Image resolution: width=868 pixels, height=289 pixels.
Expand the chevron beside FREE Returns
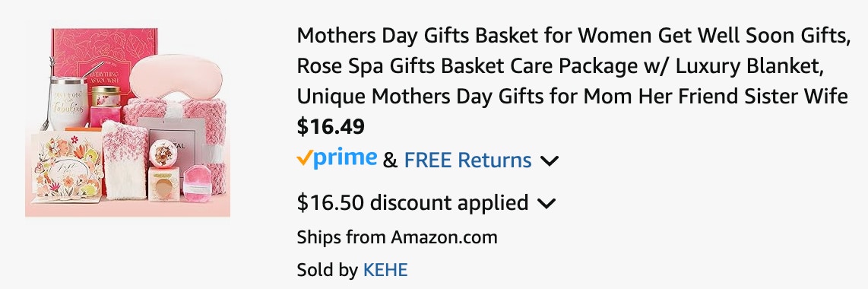(549, 161)
